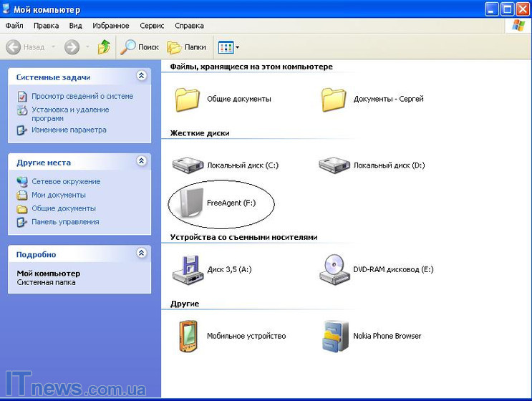Collapse the Системные задачи panel
This screenshot has width=532, height=401.
141,76
